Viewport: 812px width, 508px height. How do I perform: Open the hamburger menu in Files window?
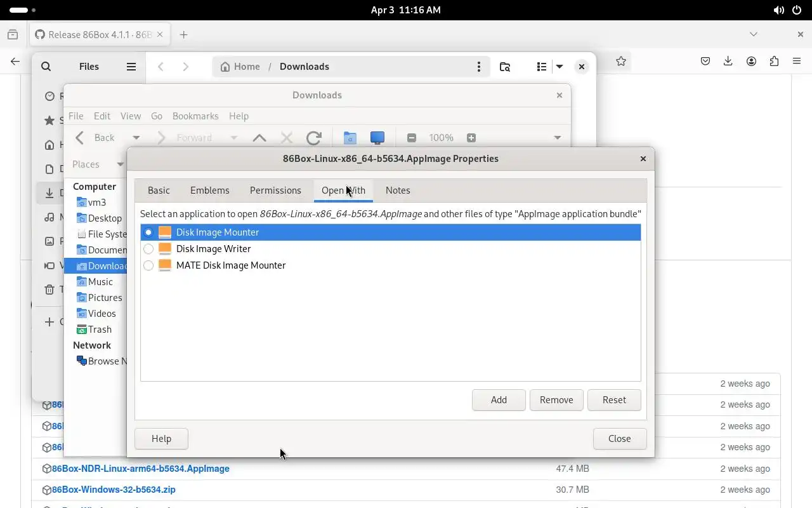[x=131, y=67]
